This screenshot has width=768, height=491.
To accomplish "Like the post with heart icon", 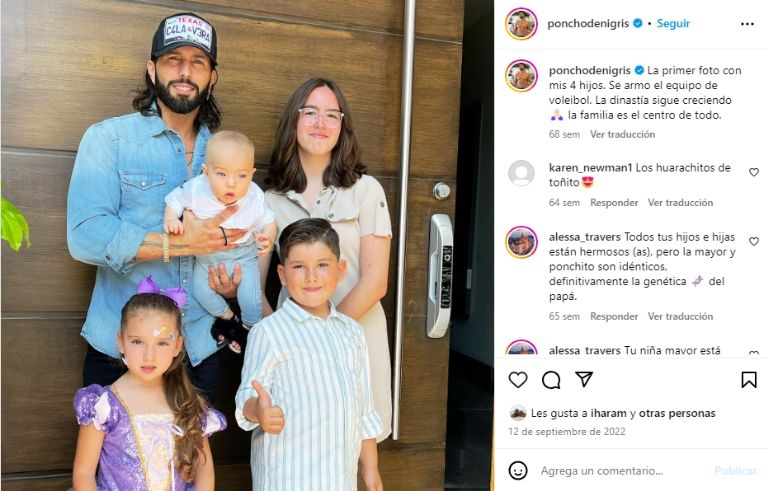I will coord(518,380).
